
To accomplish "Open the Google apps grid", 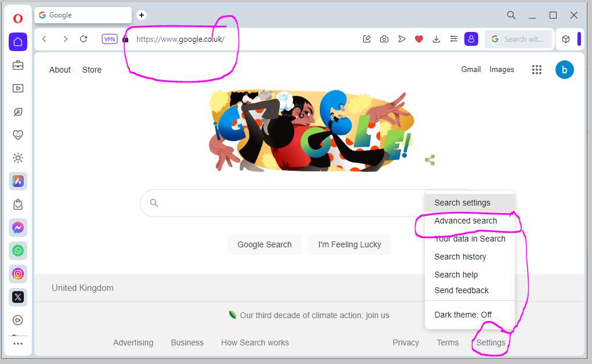I will [x=536, y=70].
